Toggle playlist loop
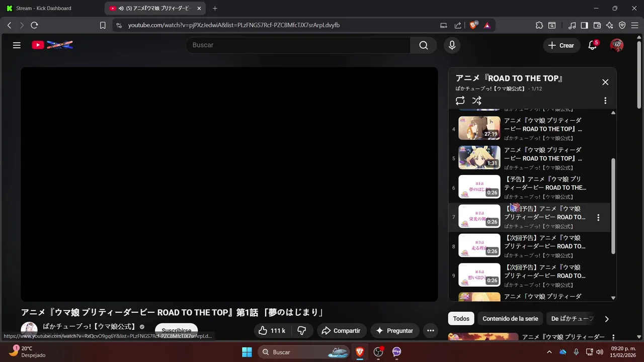The height and width of the screenshot is (362, 644). tap(460, 101)
